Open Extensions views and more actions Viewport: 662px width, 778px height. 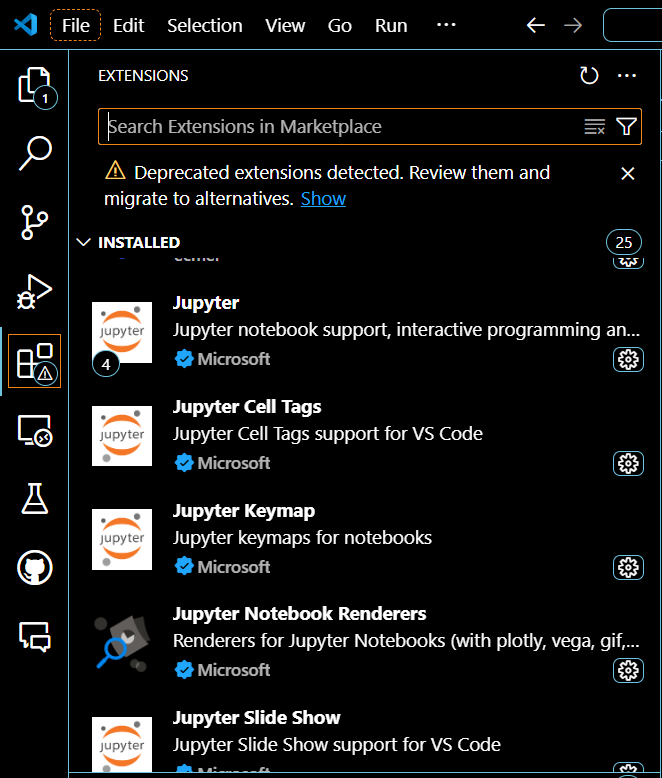627,75
